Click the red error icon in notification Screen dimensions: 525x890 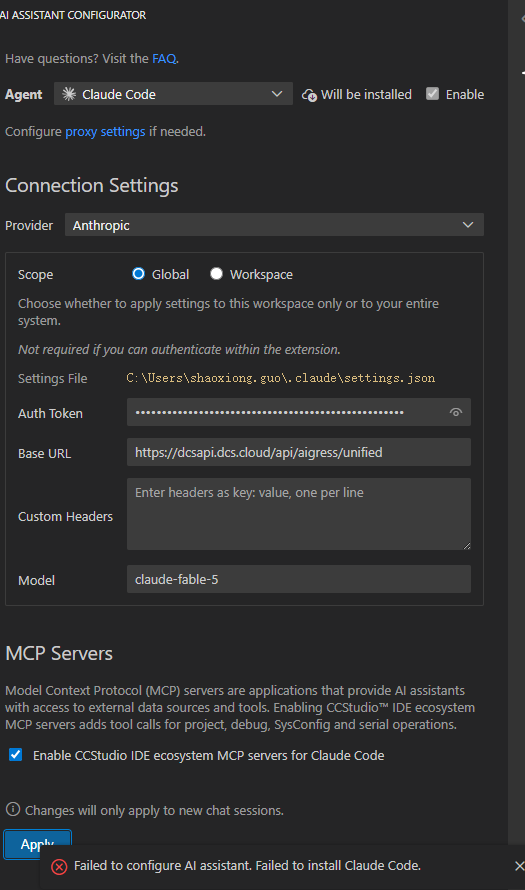59,866
